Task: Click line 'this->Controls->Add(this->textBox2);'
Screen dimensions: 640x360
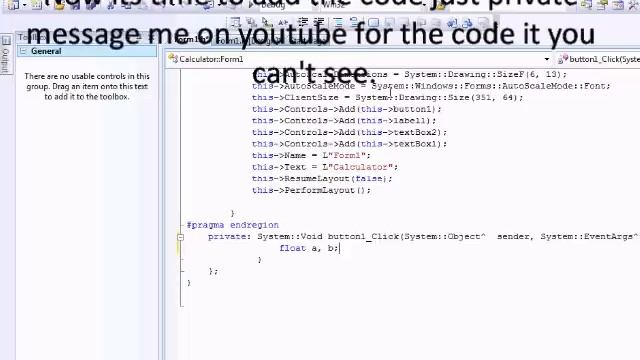Action: (x=349, y=132)
